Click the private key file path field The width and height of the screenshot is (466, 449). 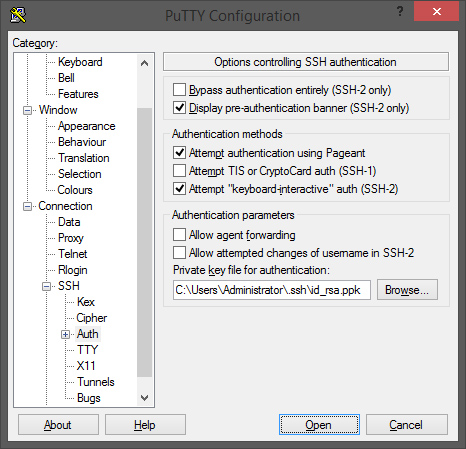272,290
